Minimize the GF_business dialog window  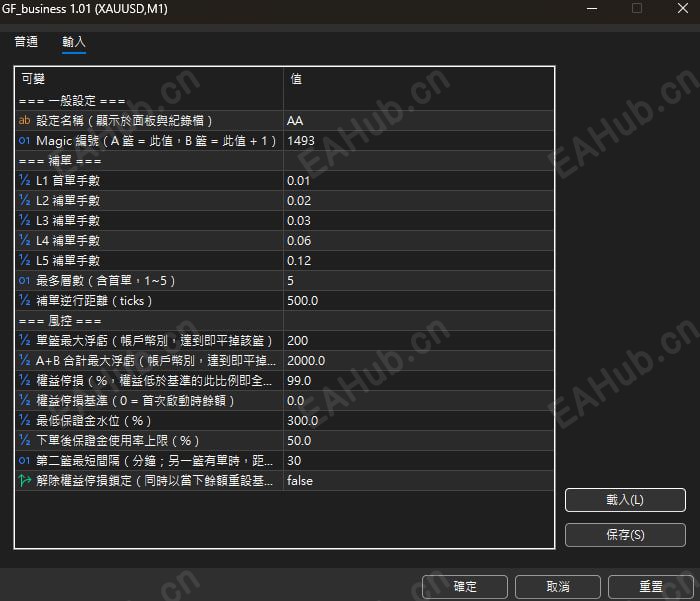[x=592, y=8]
